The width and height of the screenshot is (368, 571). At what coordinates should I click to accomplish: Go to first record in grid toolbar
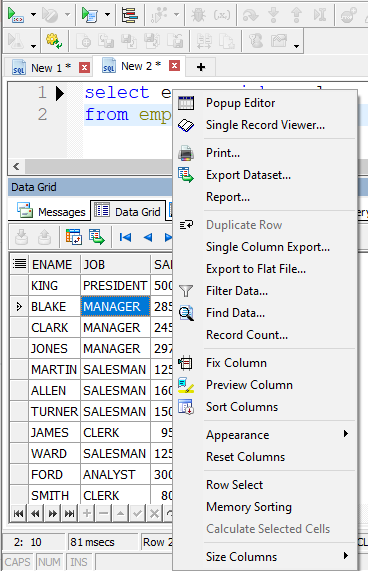coord(125,237)
